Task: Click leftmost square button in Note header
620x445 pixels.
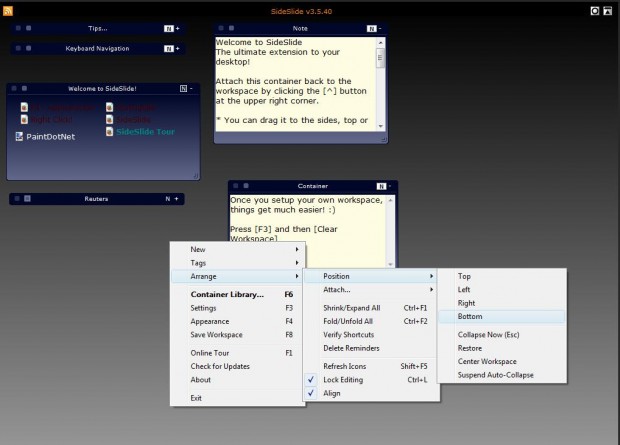Action: pos(221,28)
